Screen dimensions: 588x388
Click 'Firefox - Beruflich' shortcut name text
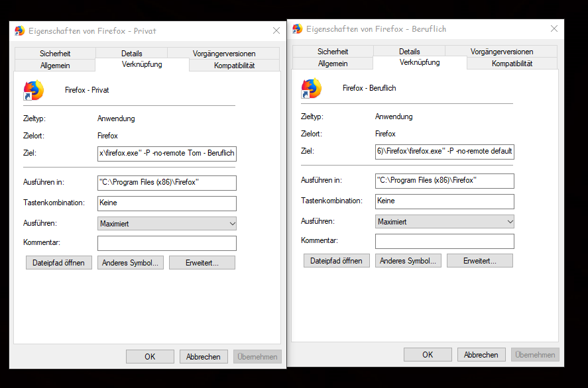[x=369, y=88]
